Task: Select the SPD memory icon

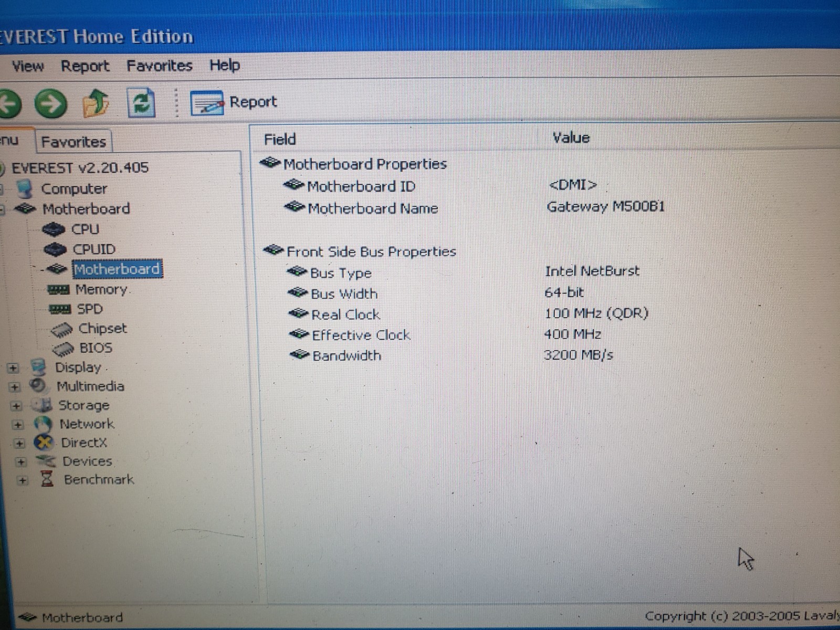Action: [x=59, y=309]
